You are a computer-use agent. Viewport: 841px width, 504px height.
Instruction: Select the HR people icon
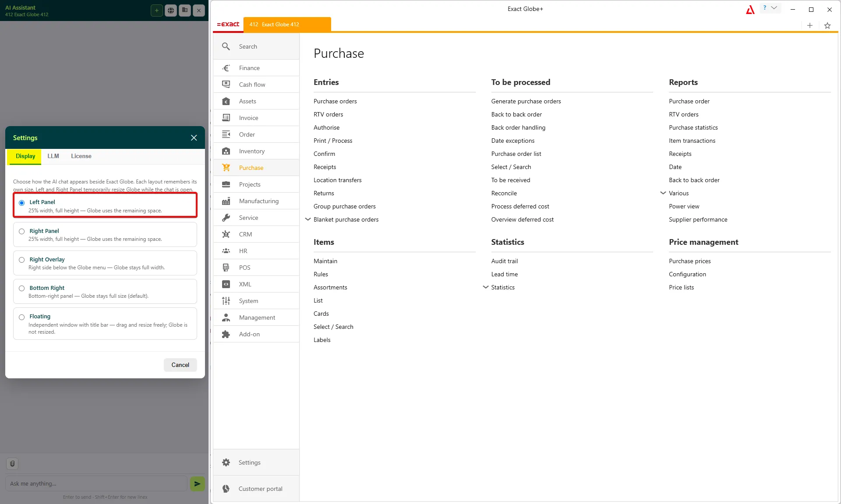226,251
